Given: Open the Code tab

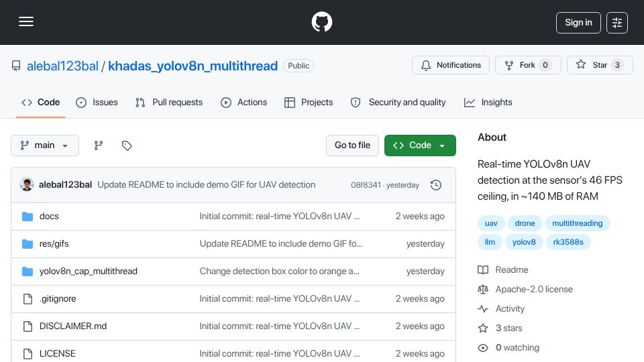Looking at the screenshot, I should click(41, 102).
